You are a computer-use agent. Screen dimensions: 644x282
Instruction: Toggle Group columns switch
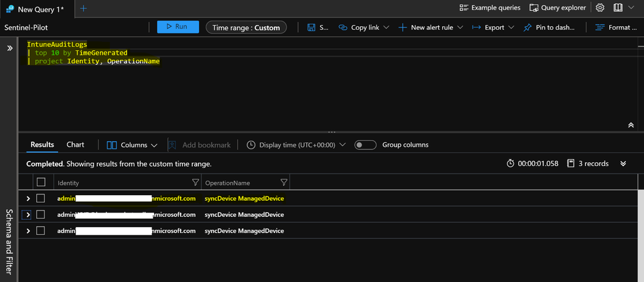[x=366, y=145]
